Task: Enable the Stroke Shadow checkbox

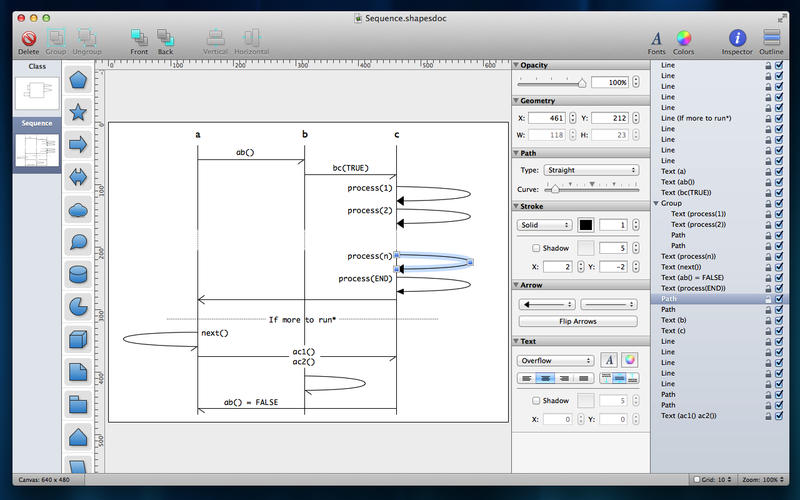Action: (x=536, y=248)
